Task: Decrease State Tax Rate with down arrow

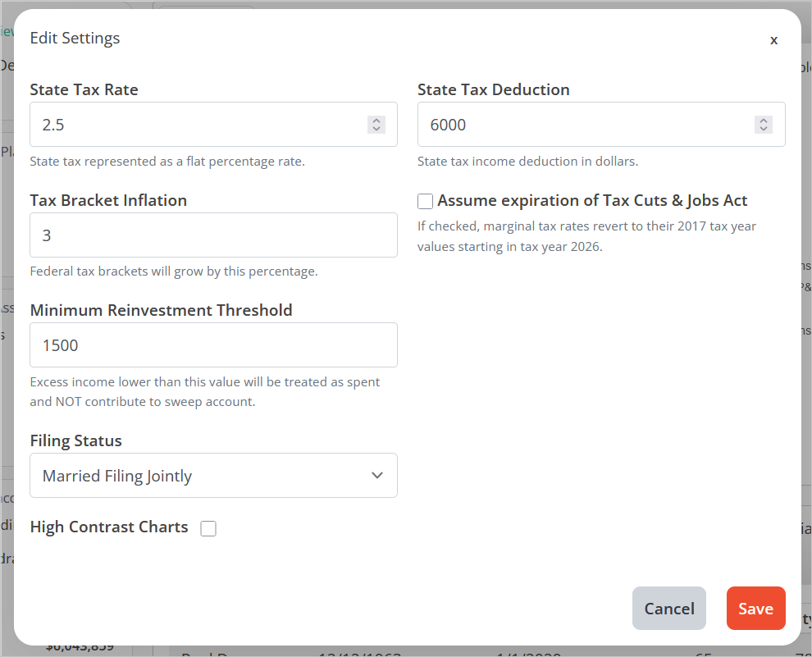Action: pos(376,129)
